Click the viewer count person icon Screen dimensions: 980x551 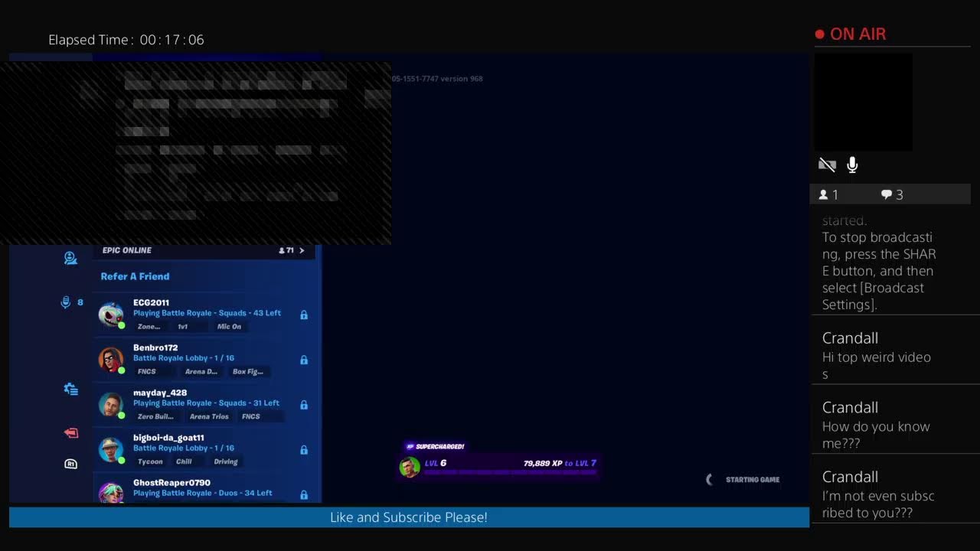pyautogui.click(x=825, y=194)
